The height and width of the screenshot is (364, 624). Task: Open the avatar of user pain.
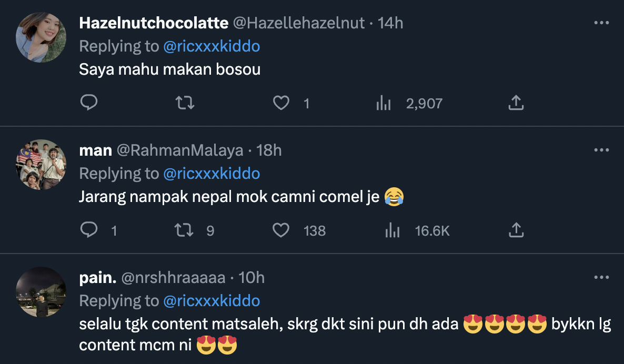coord(41,292)
